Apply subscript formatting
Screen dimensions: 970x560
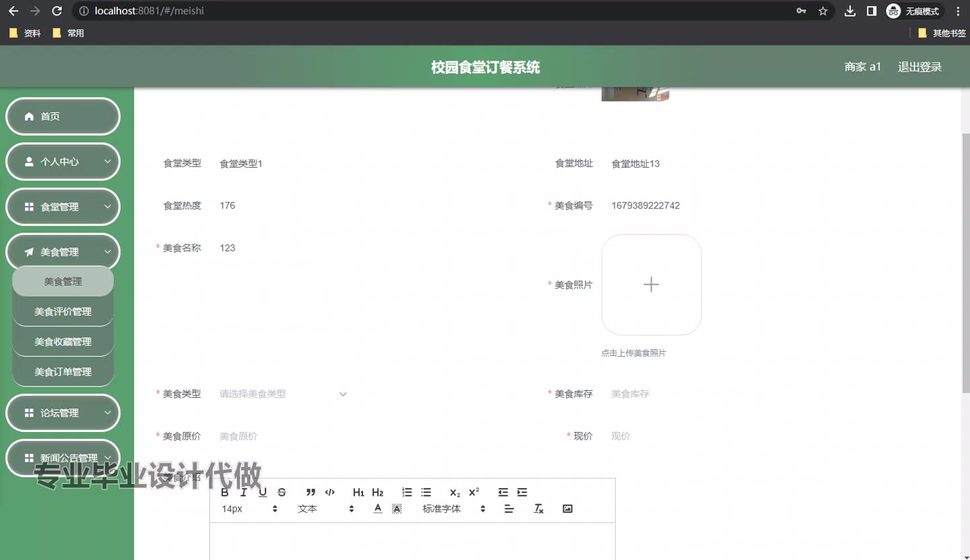(455, 492)
